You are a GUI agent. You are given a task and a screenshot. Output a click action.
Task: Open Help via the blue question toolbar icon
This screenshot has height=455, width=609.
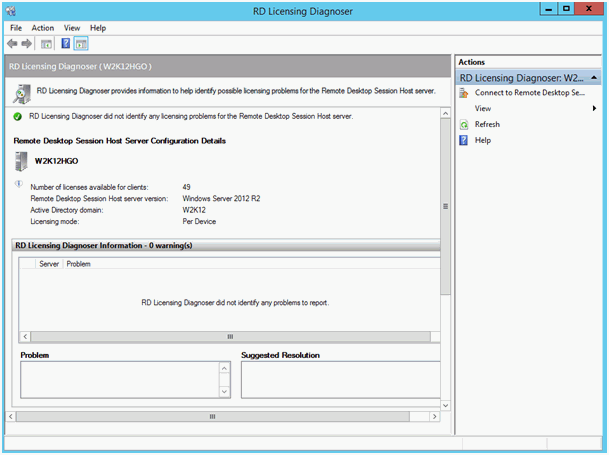[x=66, y=43]
